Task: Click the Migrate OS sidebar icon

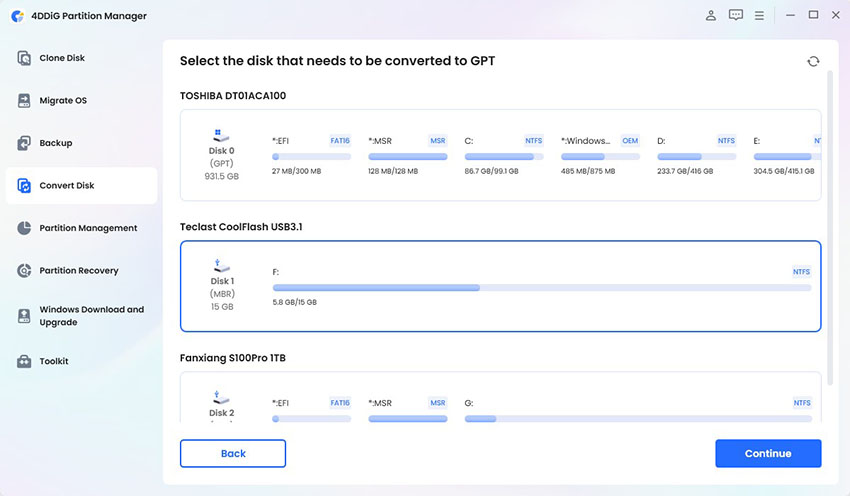Action: pos(24,101)
